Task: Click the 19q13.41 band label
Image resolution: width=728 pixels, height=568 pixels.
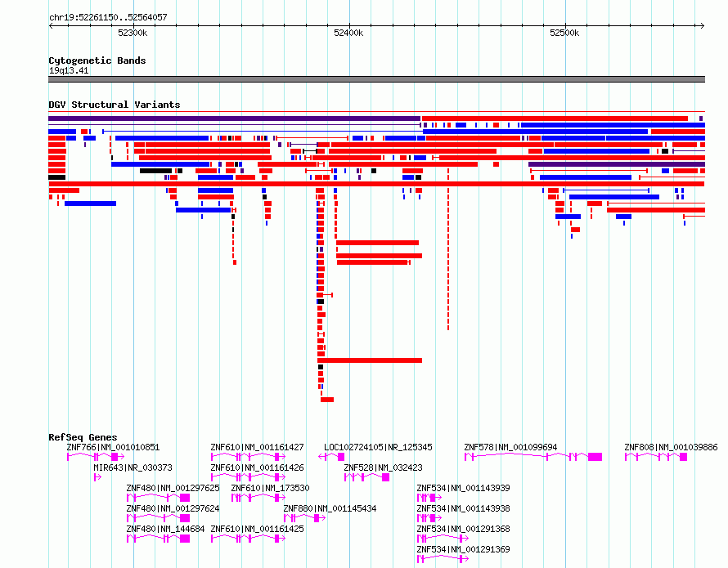Action: point(69,70)
